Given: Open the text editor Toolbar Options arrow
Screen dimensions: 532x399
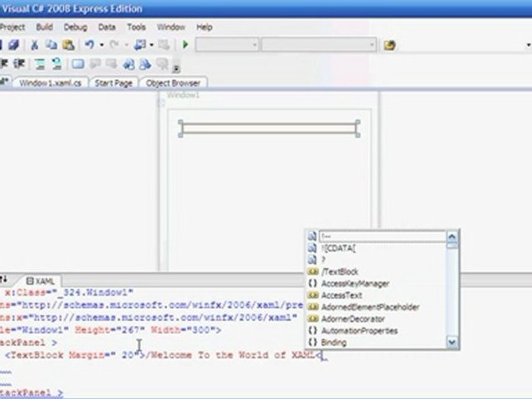Looking at the screenshot, I should point(176,69).
